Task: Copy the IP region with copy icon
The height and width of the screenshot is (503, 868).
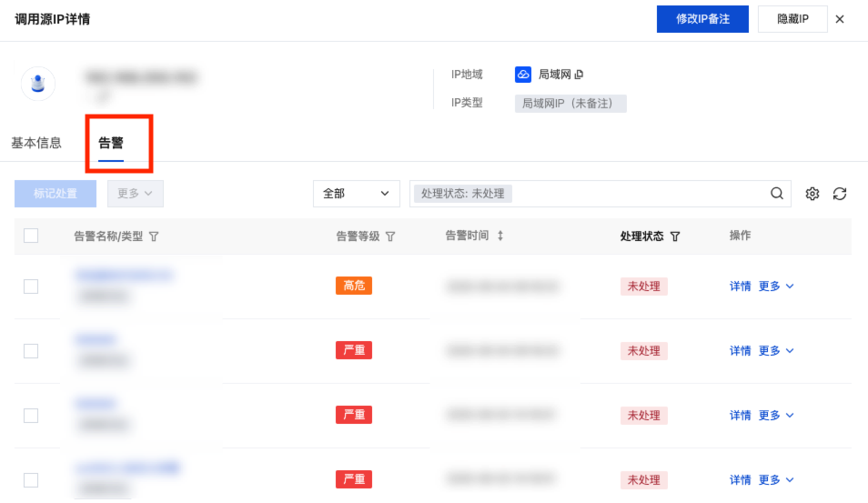Action: [579, 75]
